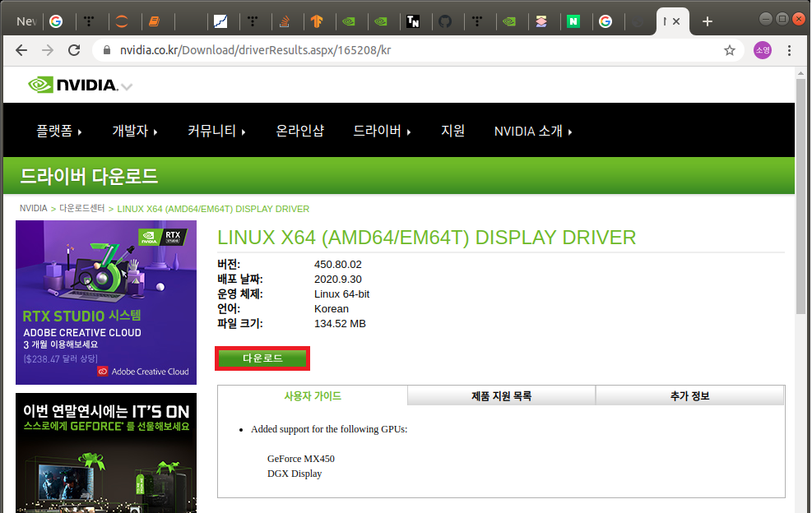The width and height of the screenshot is (812, 513).
Task: Click the version value 450.80.02
Action: click(337, 264)
